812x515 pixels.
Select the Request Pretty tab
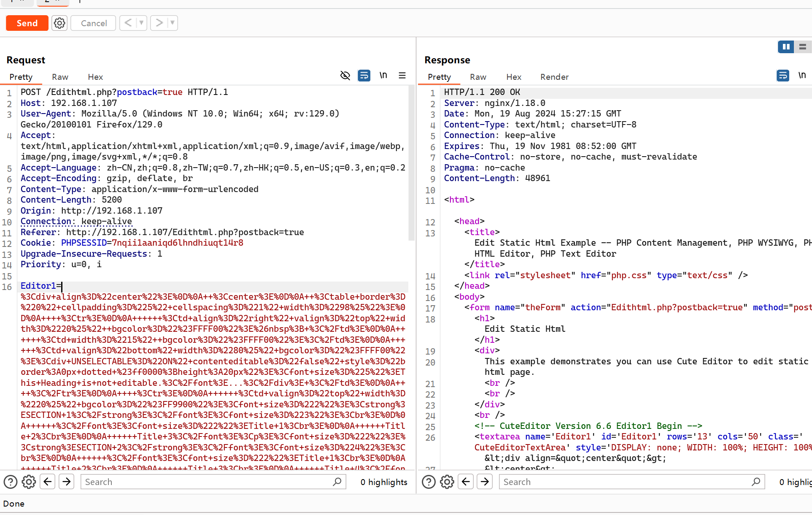21,77
